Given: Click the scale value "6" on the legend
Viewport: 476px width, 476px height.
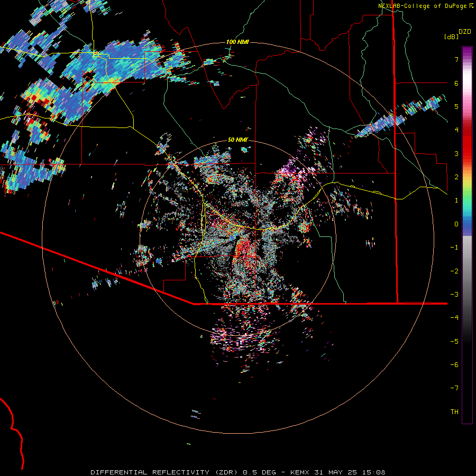Looking at the screenshot, I should (456, 83).
